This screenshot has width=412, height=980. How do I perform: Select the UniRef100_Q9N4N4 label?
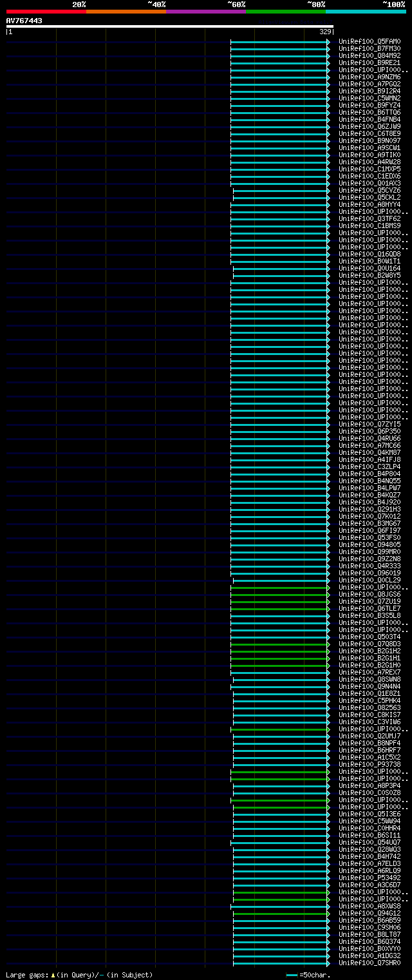tap(370, 687)
